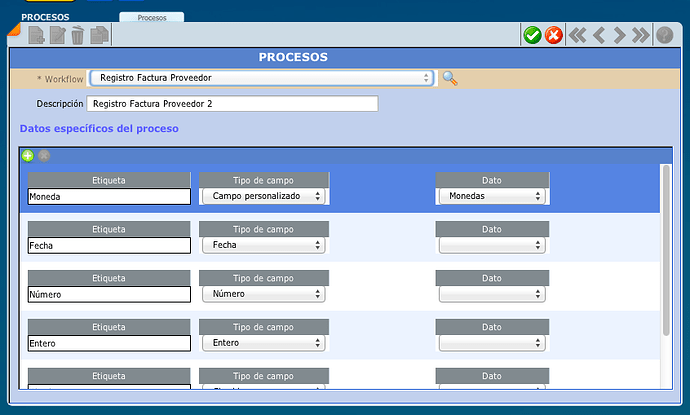Click the Etiqueta field containing Entero
This screenshot has height=415, width=690.
click(x=109, y=343)
